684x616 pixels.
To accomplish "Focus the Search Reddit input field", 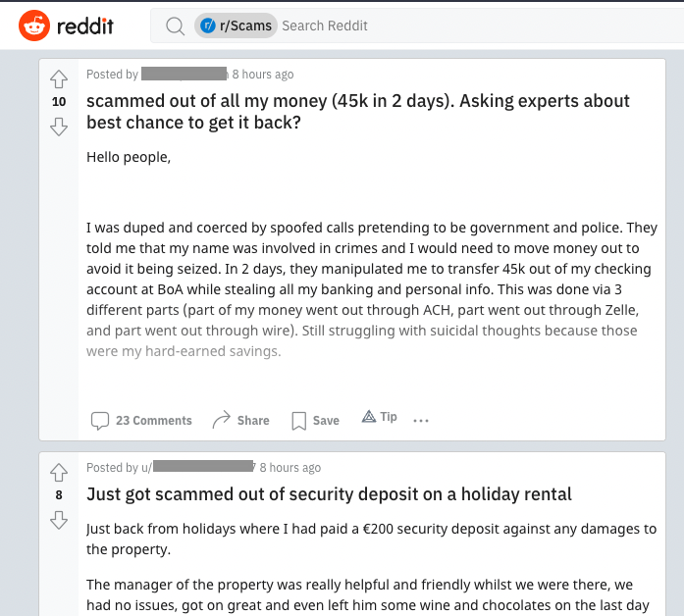I will (480, 26).
